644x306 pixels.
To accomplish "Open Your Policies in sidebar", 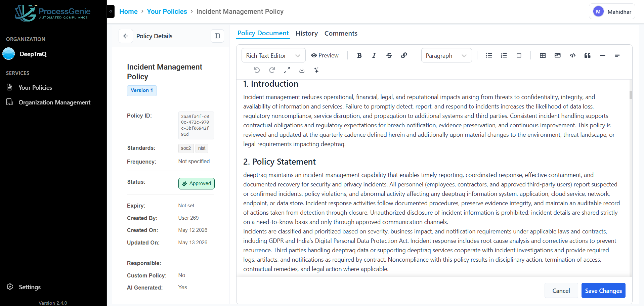I will pyautogui.click(x=35, y=87).
